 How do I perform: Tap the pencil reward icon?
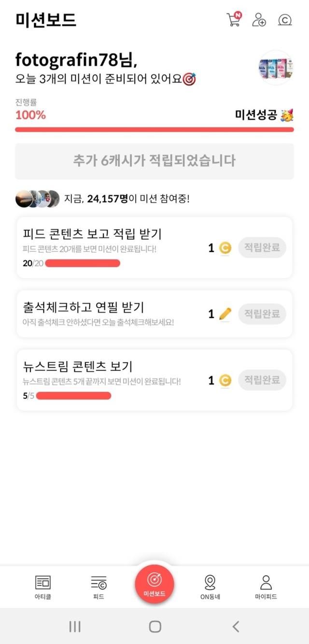pos(225,314)
